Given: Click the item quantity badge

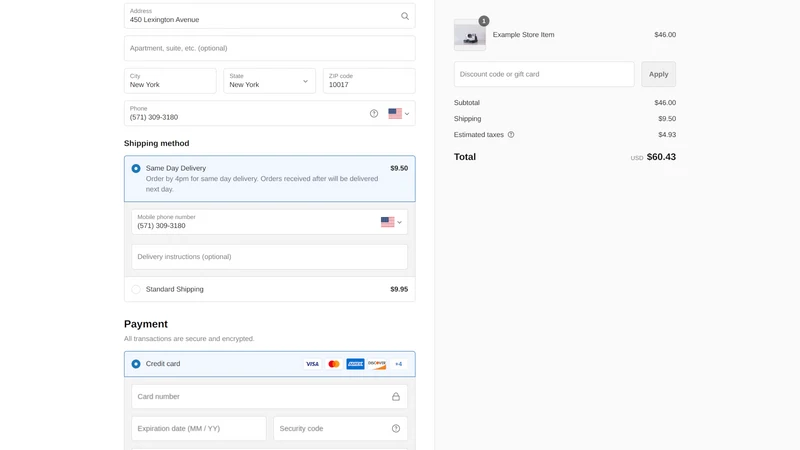Looking at the screenshot, I should tap(484, 21).
